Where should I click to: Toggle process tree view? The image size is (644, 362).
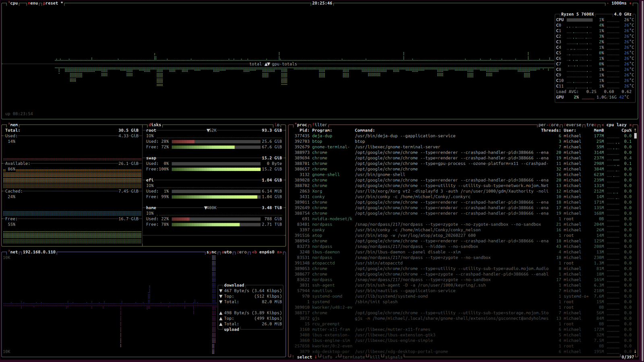[591, 125]
